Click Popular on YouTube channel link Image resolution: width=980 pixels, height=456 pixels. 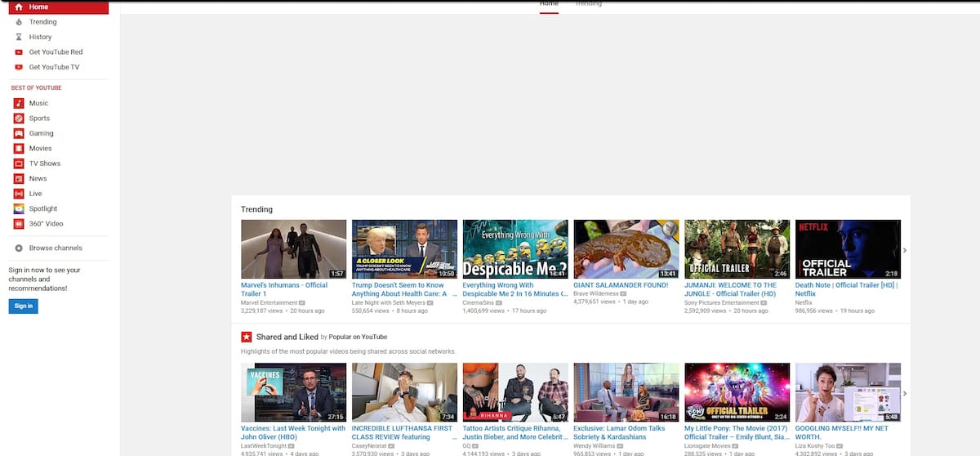coord(358,337)
